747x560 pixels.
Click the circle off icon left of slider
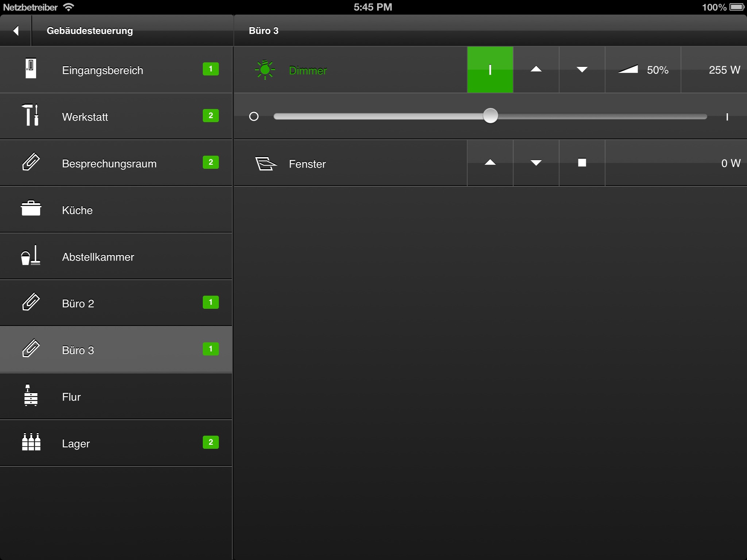pyautogui.click(x=254, y=116)
